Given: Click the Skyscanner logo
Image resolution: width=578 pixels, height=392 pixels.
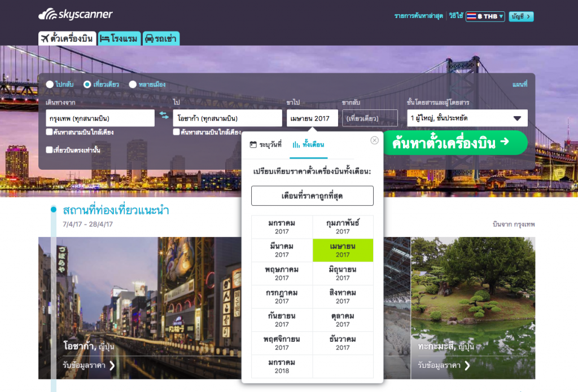Looking at the screenshot, I should (x=75, y=15).
